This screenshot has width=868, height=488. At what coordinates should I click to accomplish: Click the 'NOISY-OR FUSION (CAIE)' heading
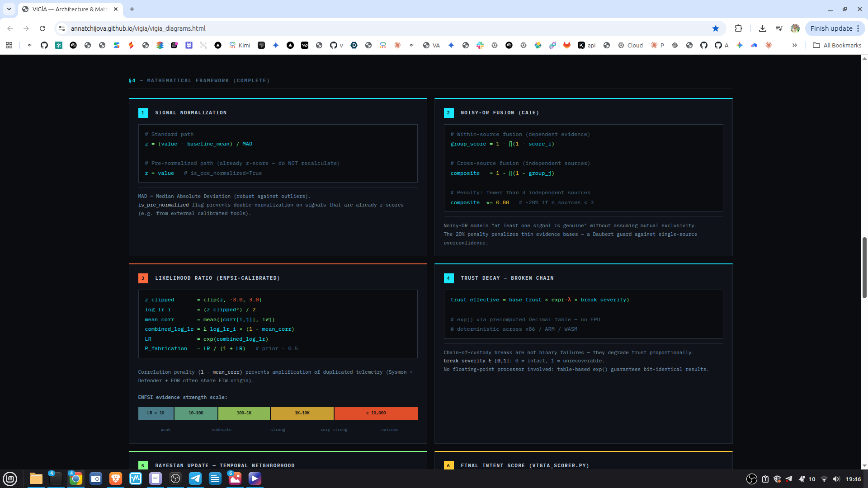tap(500, 113)
